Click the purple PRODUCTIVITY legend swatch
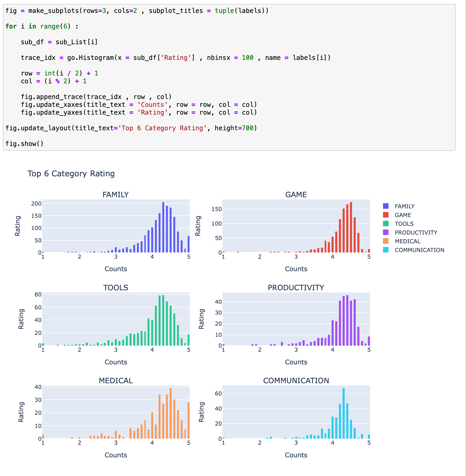 click(x=385, y=232)
